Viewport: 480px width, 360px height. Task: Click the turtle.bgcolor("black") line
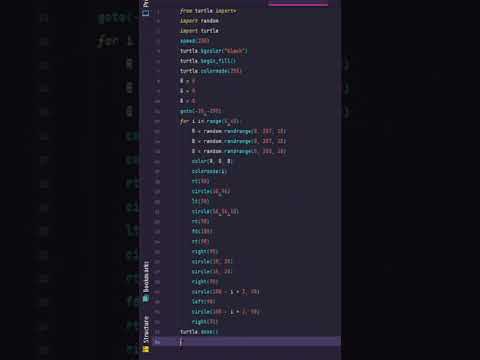pyautogui.click(x=214, y=51)
